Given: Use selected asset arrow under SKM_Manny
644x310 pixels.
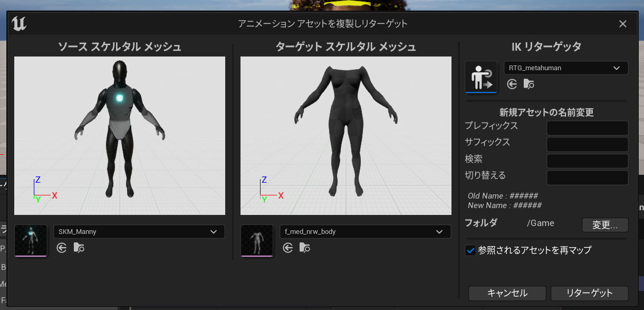Looking at the screenshot, I should [62, 248].
